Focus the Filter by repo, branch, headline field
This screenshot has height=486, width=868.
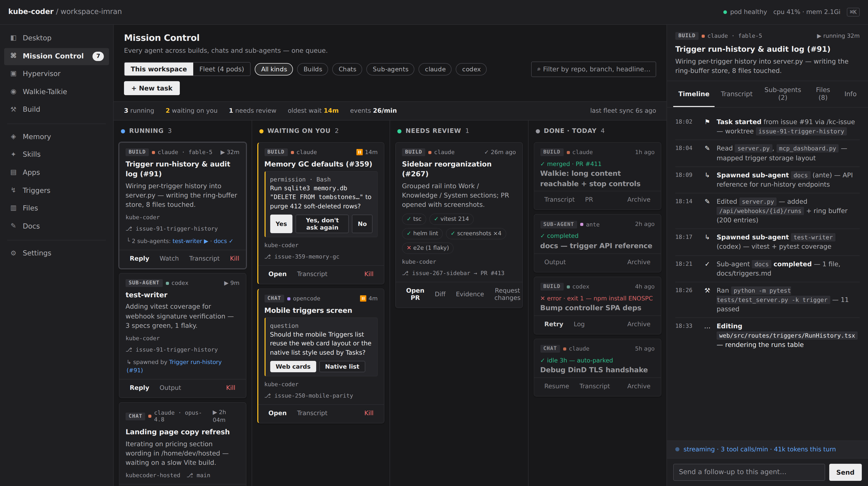(x=593, y=69)
